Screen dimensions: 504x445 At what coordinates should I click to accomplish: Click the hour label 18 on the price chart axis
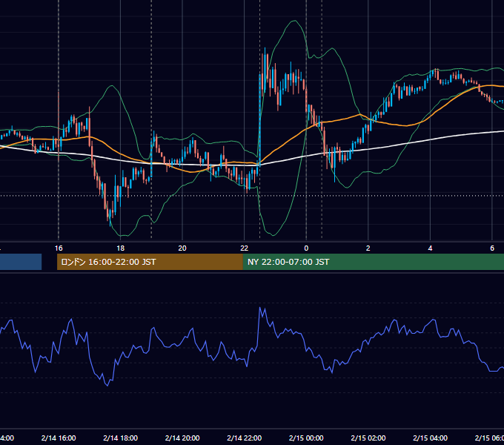(x=120, y=248)
